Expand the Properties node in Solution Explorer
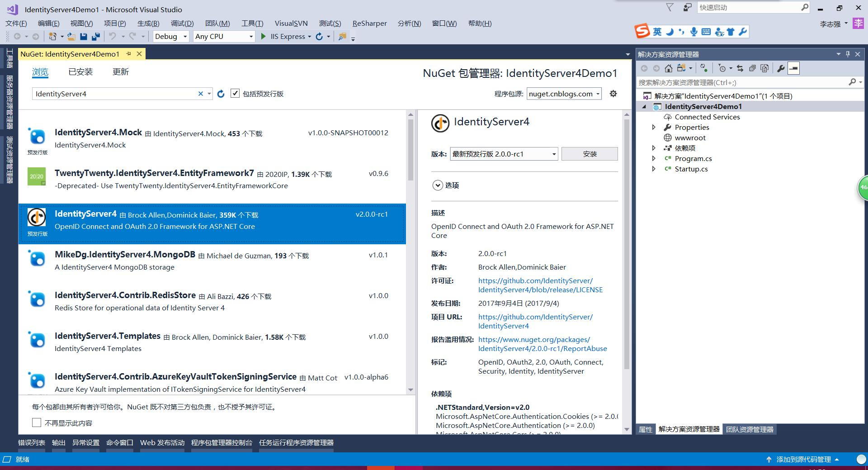The height and width of the screenshot is (470, 868). tap(653, 127)
